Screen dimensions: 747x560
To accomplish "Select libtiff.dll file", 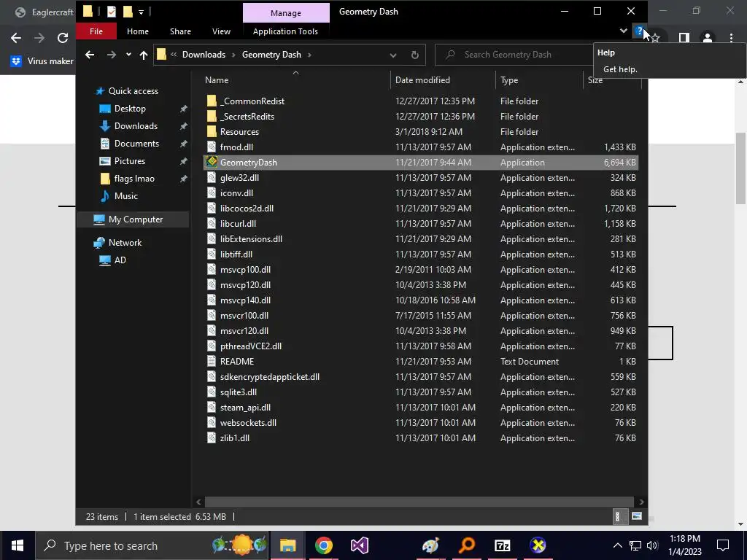I will pos(236,254).
